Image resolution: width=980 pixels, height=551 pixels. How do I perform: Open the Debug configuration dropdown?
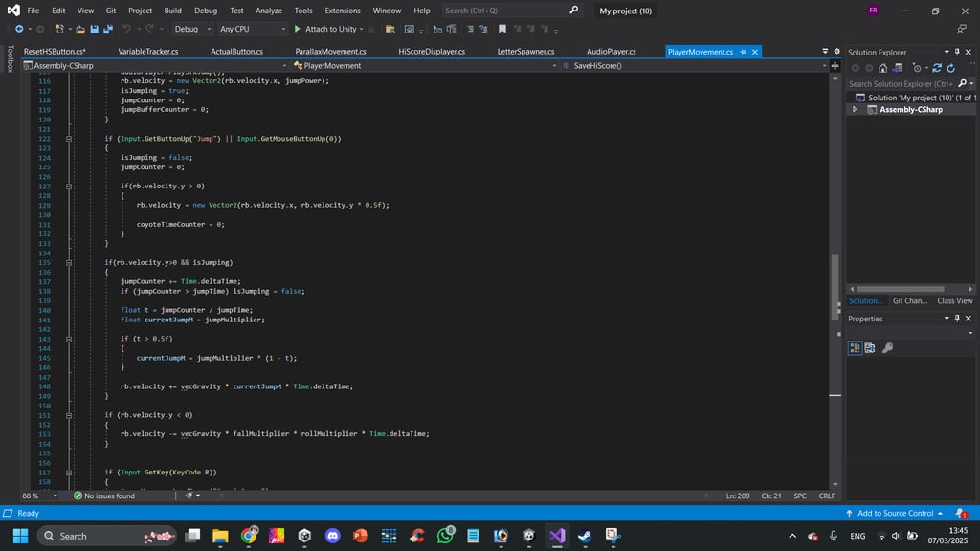click(x=192, y=29)
